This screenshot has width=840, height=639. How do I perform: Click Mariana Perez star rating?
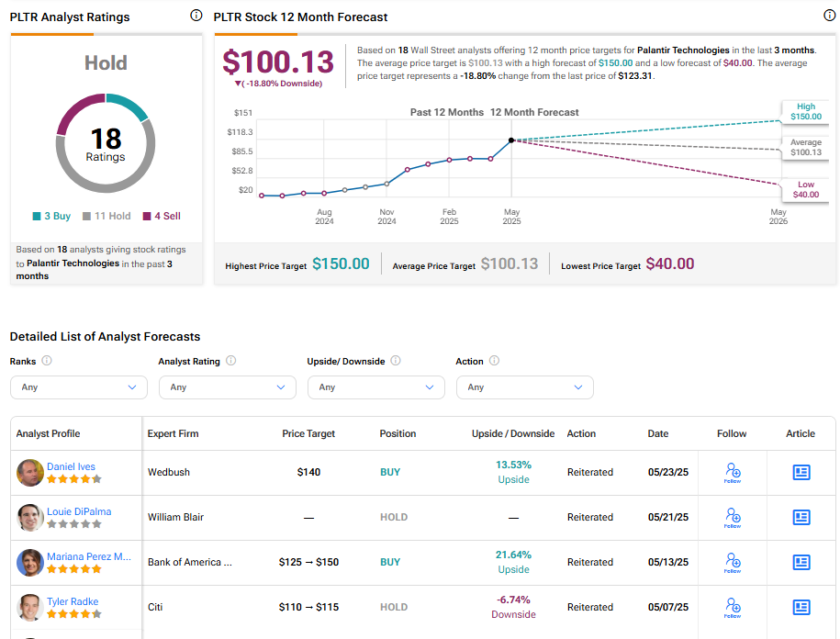(74, 569)
